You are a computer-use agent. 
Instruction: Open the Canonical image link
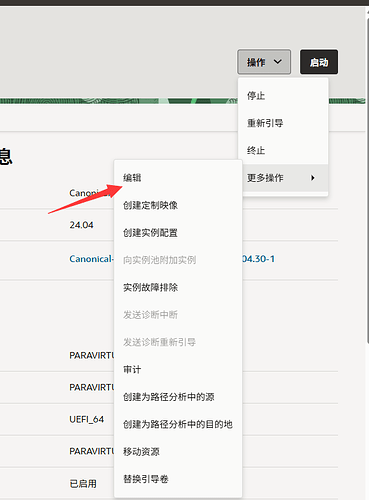(x=91, y=259)
